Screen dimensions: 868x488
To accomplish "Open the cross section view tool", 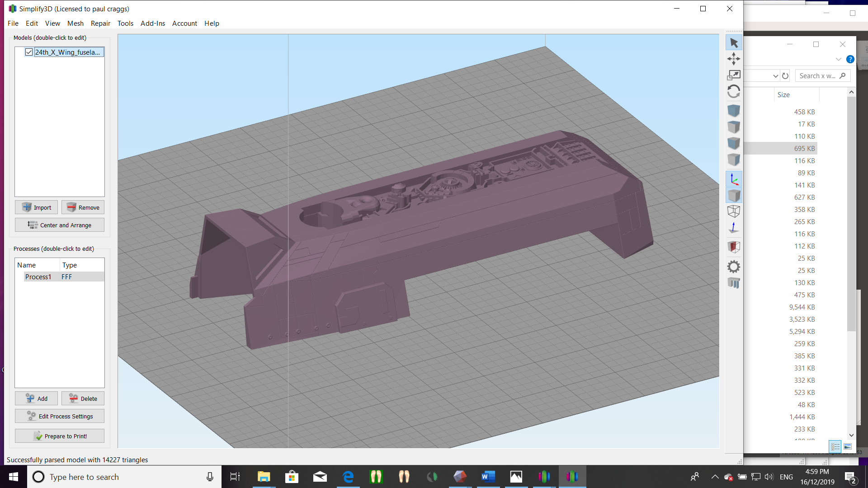I will tap(734, 247).
